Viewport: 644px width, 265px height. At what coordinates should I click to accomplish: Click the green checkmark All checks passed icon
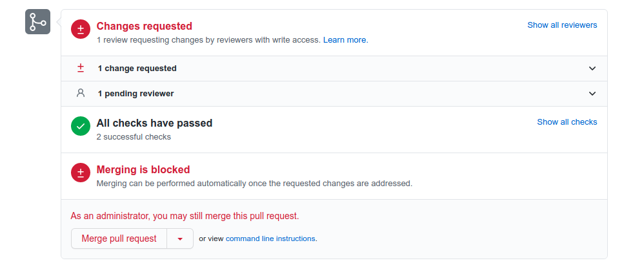point(81,126)
